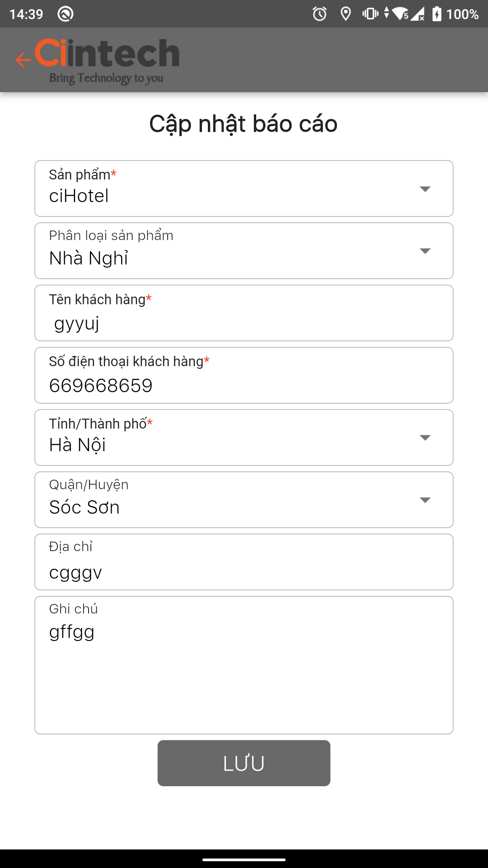Tap the mobile signal strength icon
Image resolution: width=488 pixels, height=868 pixels.
click(x=418, y=14)
